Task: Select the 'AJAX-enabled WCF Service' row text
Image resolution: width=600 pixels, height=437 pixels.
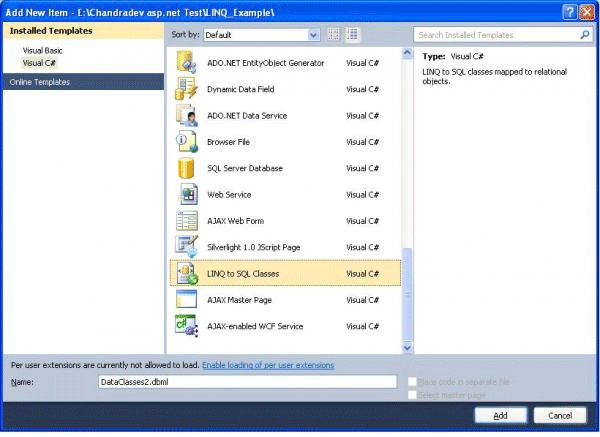Action: [x=255, y=326]
